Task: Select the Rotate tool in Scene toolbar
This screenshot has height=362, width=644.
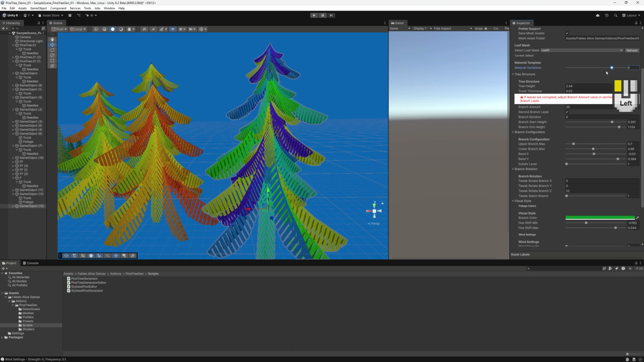Action: pyautogui.click(x=52, y=50)
